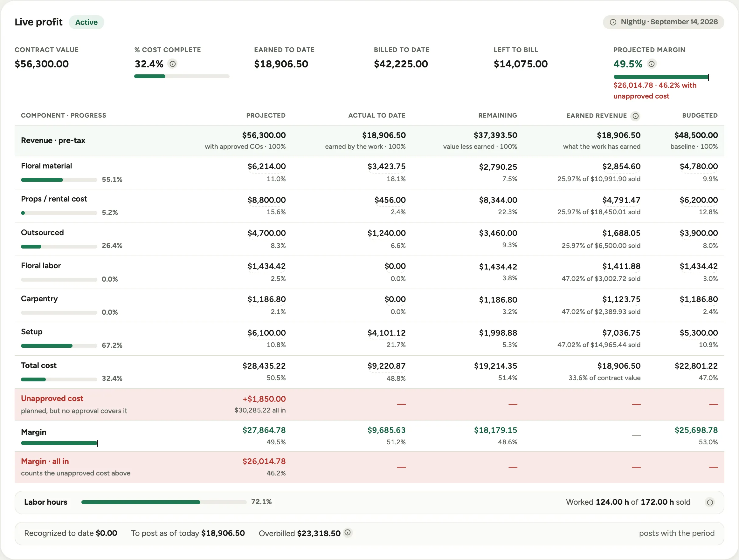The image size is (739, 560).
Task: Click Billed To Date $42,225.00 figure
Action: (x=401, y=64)
